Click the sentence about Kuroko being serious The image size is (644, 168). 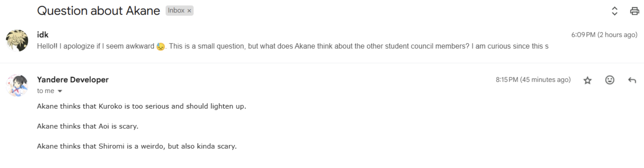[141, 106]
